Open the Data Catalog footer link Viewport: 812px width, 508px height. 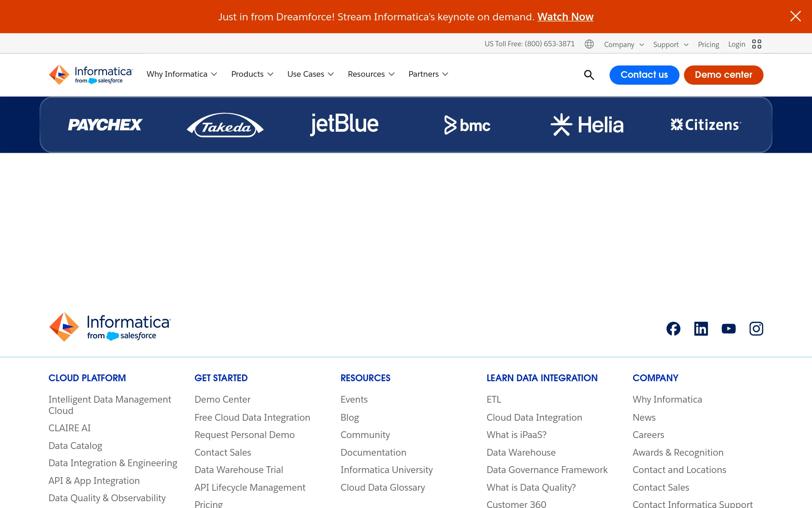75,446
